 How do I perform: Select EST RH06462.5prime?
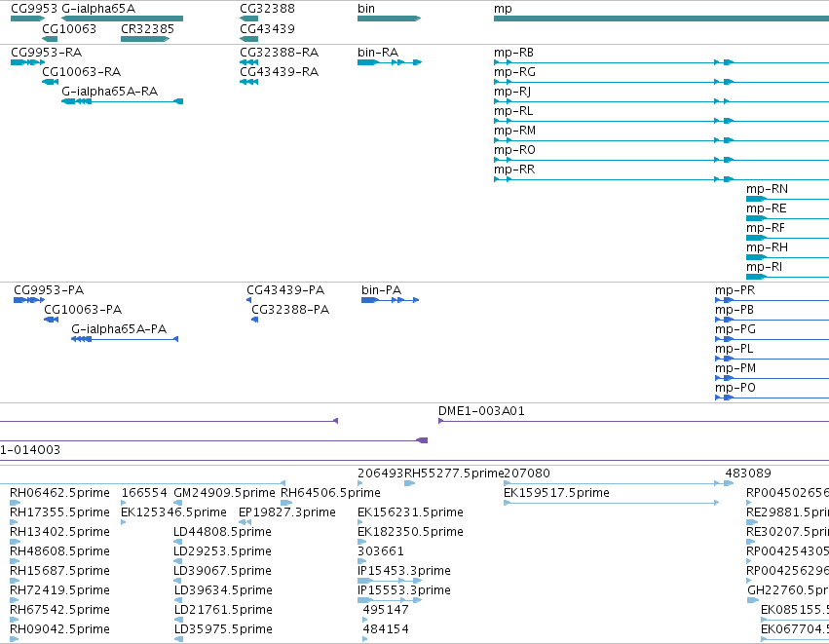point(15,503)
